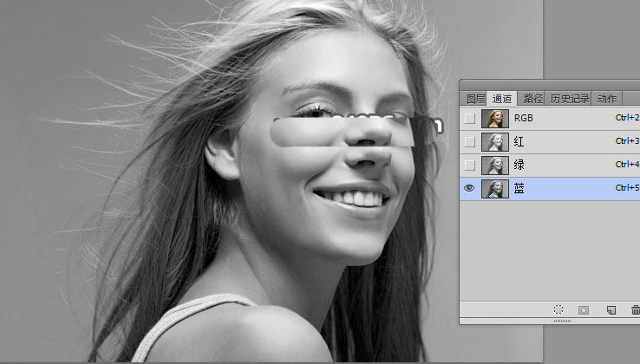Click the Ctrl+4 shortcut text
Viewport: 640px width, 364px height.
point(627,164)
